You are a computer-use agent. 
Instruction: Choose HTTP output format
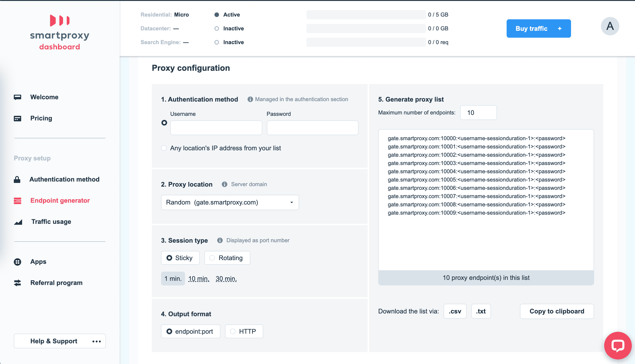click(x=244, y=331)
